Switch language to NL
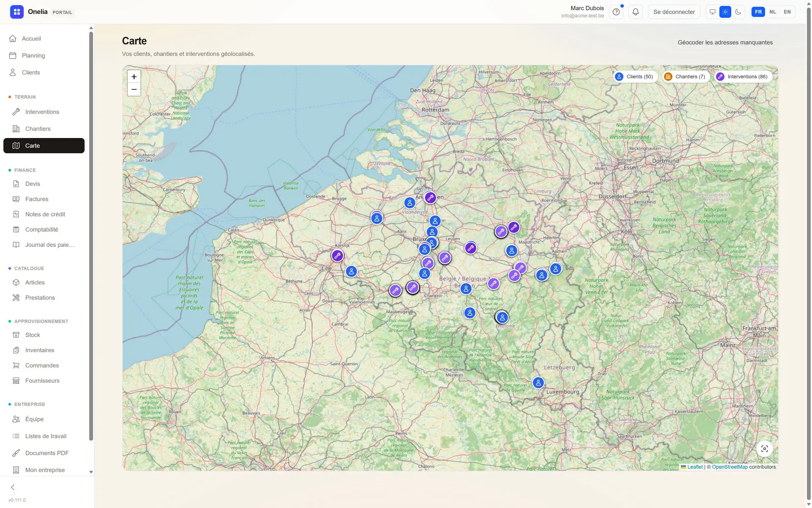This screenshot has width=812, height=508. [x=773, y=12]
